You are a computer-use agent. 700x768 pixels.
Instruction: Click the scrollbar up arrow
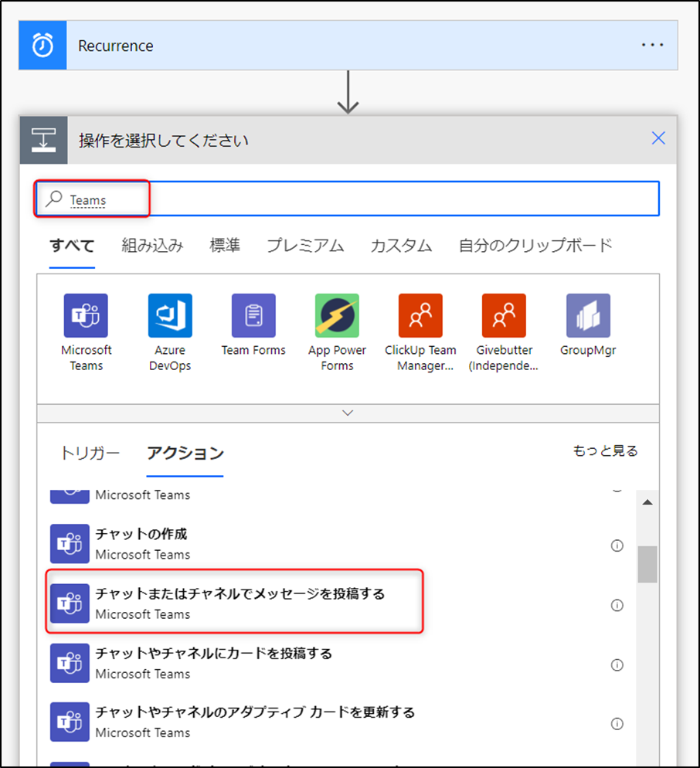tap(647, 502)
